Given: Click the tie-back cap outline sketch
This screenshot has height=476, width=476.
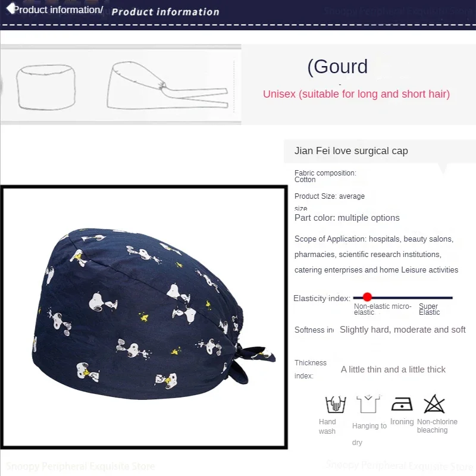Looking at the screenshot, I should 167,85.
